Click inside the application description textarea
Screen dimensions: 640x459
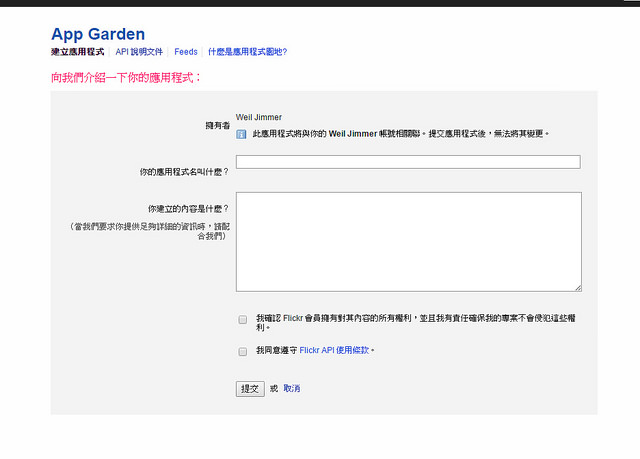coord(408,241)
